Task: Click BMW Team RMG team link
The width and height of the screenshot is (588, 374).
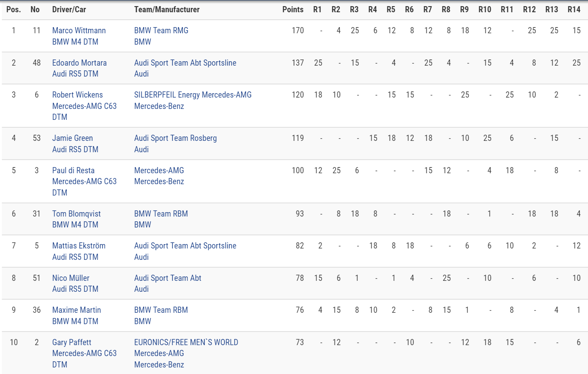Action: tap(161, 31)
